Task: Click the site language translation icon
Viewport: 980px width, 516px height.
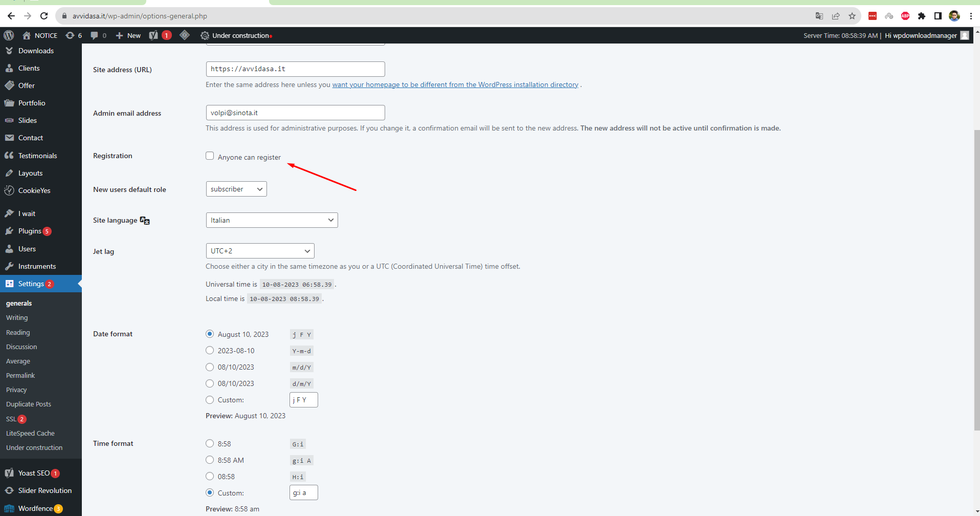Action: 145,221
